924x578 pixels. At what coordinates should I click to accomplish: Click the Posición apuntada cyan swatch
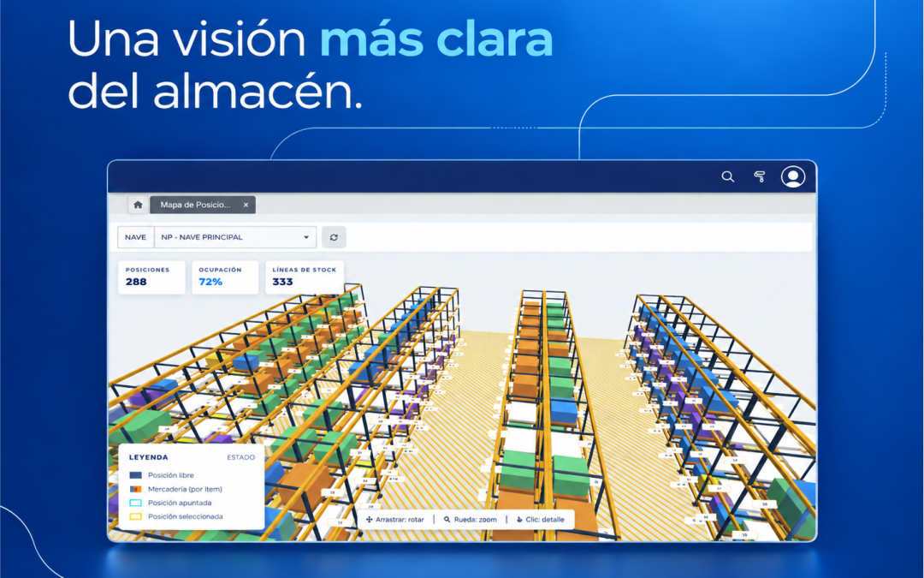tap(135, 503)
